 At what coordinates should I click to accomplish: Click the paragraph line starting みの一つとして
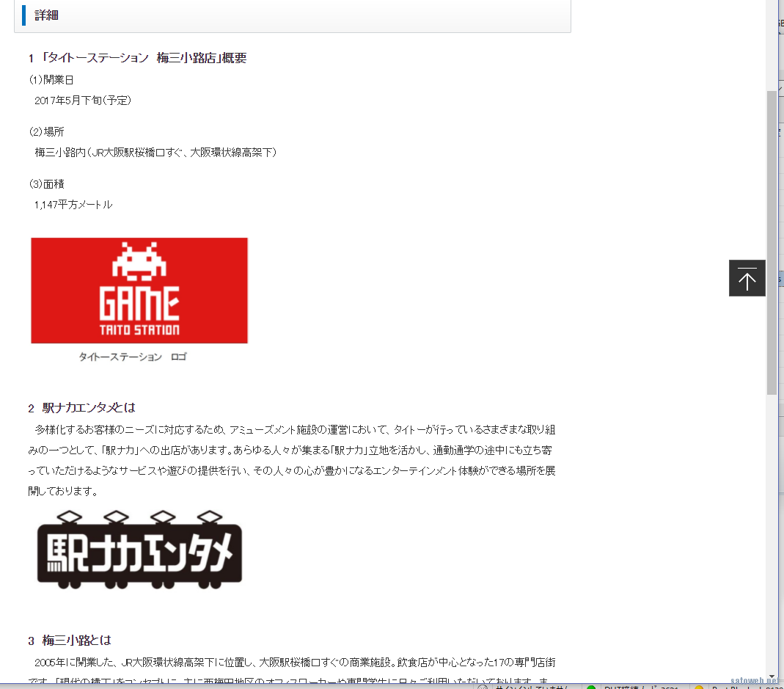[290, 451]
